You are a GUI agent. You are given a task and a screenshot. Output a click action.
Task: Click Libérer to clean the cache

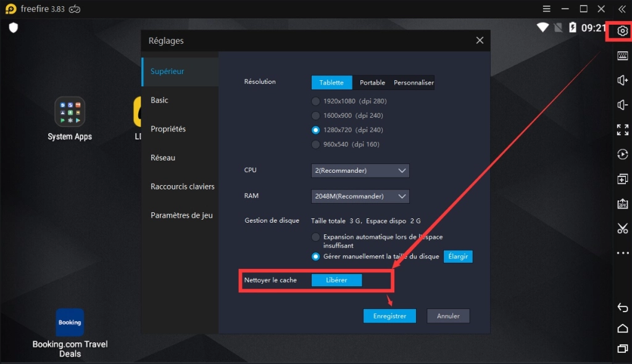coord(336,280)
